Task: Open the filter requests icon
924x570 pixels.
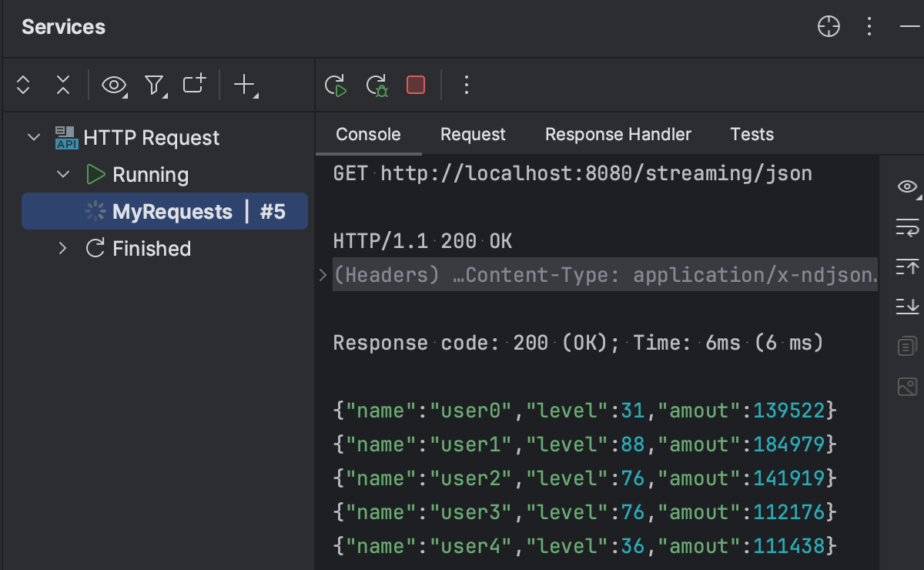Action: [x=154, y=85]
